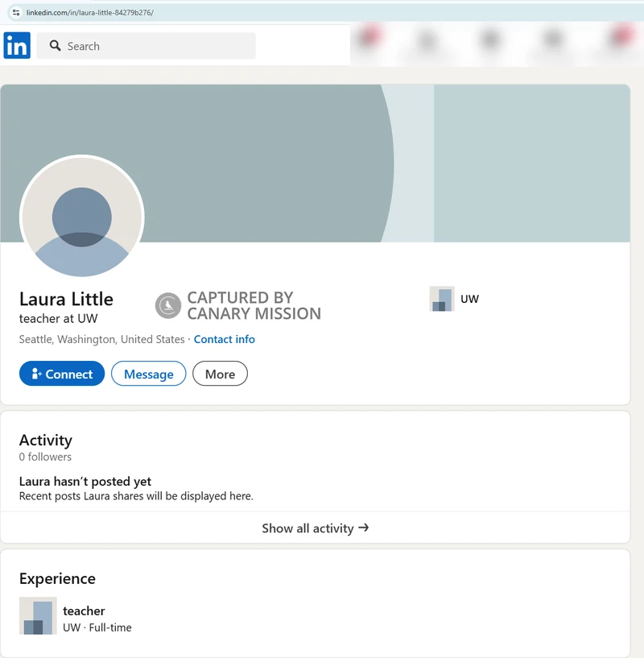Viewport: 644px width, 658px height.
Task: Select the 'teacher at UW' headline
Action: (58, 318)
